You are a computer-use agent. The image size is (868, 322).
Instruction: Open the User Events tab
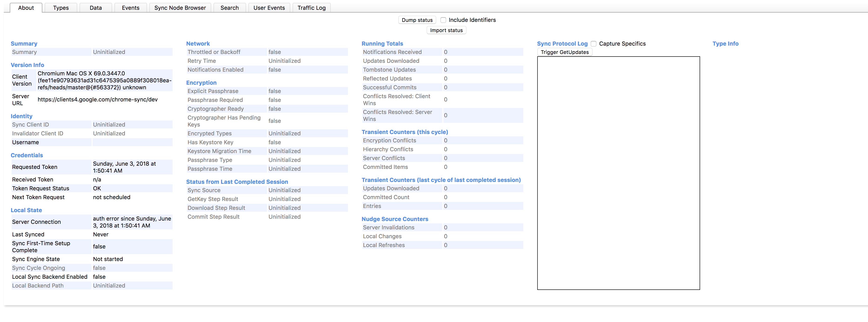[269, 8]
